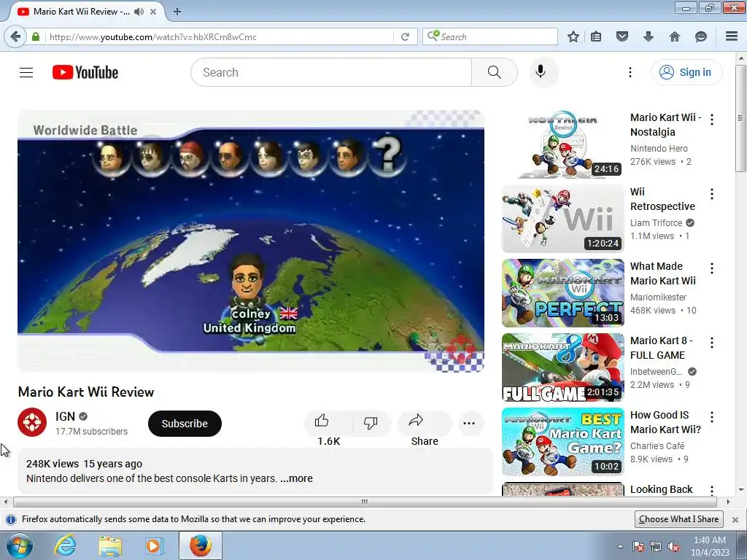This screenshot has width=747, height=560.
Task: Mute the tab via the speaker icon
Action: [x=139, y=12]
